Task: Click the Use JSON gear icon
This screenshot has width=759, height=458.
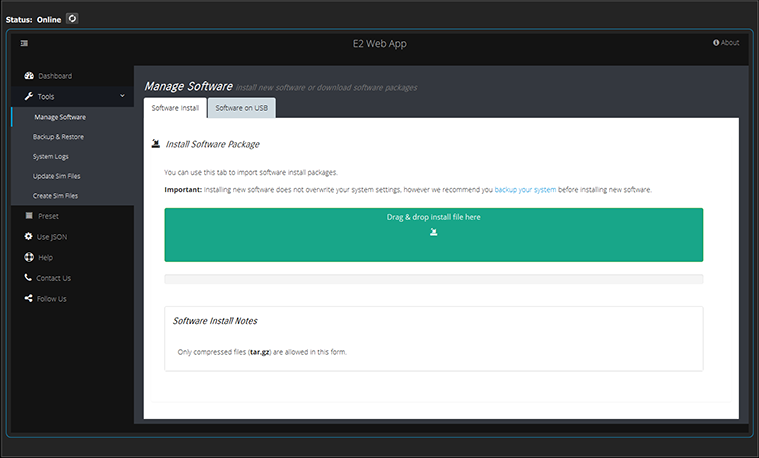Action: pos(29,236)
